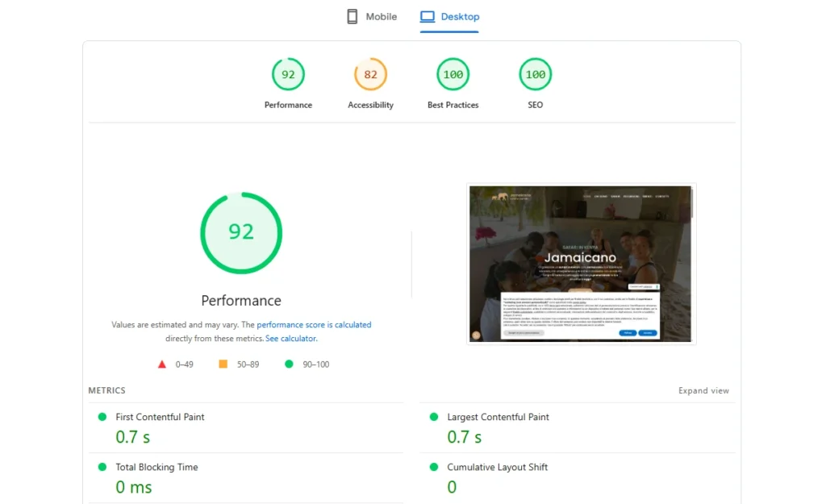Screen dimensions: 826x504
Task: Open the 'See calculator' link
Action: pos(291,339)
